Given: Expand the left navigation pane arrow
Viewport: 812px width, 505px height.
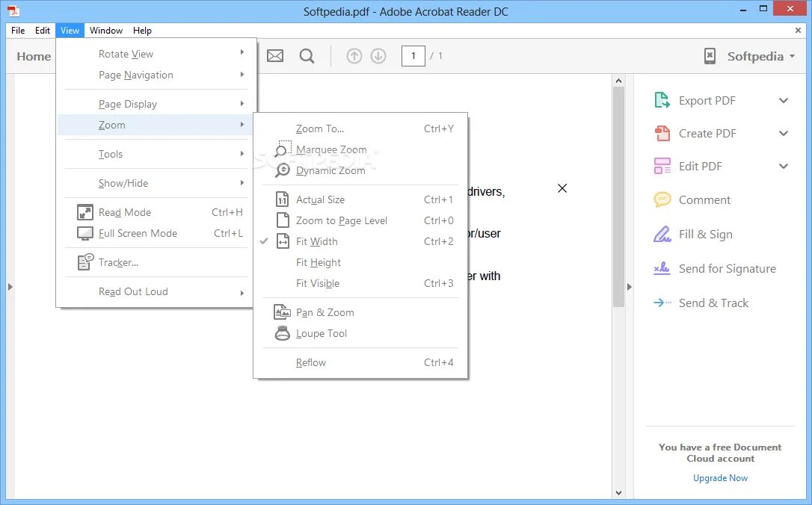Looking at the screenshot, I should pos(10,287).
